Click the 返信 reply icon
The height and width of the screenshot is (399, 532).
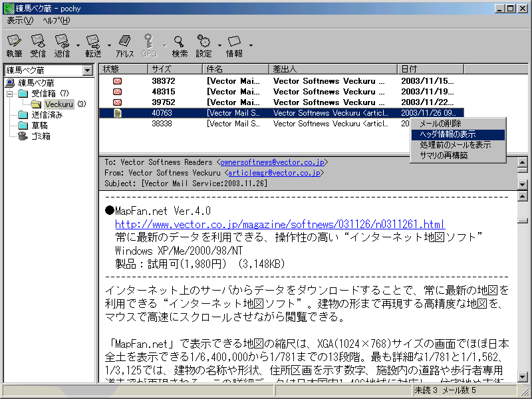point(62,41)
